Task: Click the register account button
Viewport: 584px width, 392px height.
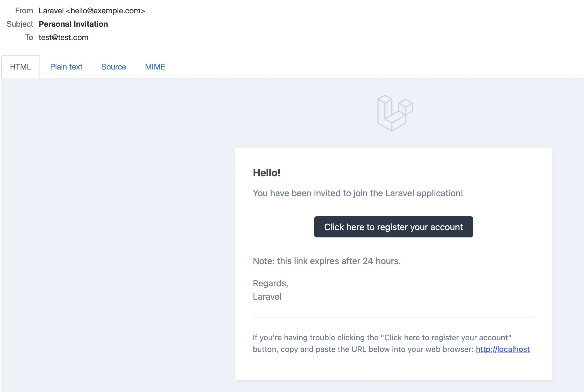Action: click(393, 227)
